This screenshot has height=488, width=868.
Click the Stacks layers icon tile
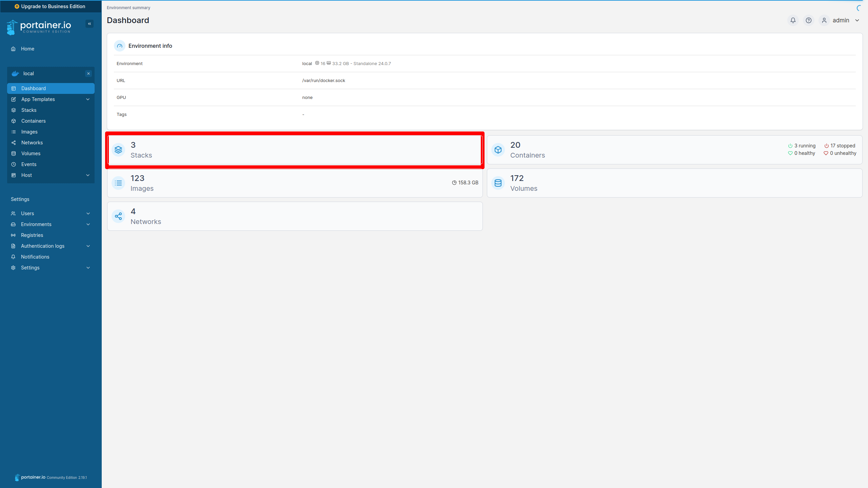pos(118,150)
